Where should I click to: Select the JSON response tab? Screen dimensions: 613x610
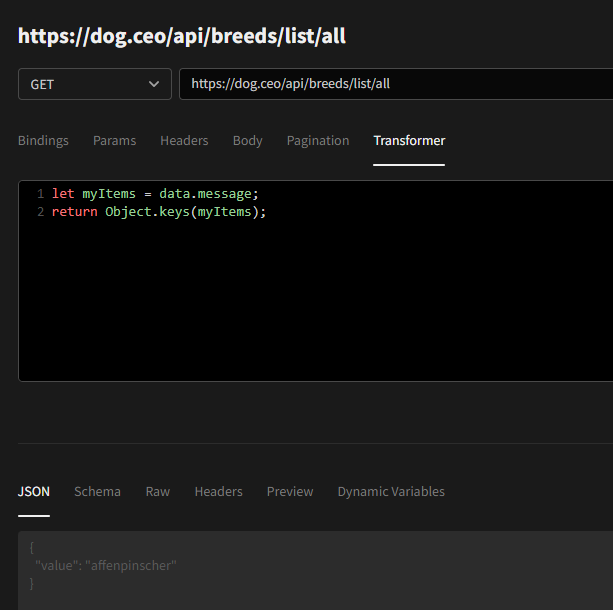34,492
